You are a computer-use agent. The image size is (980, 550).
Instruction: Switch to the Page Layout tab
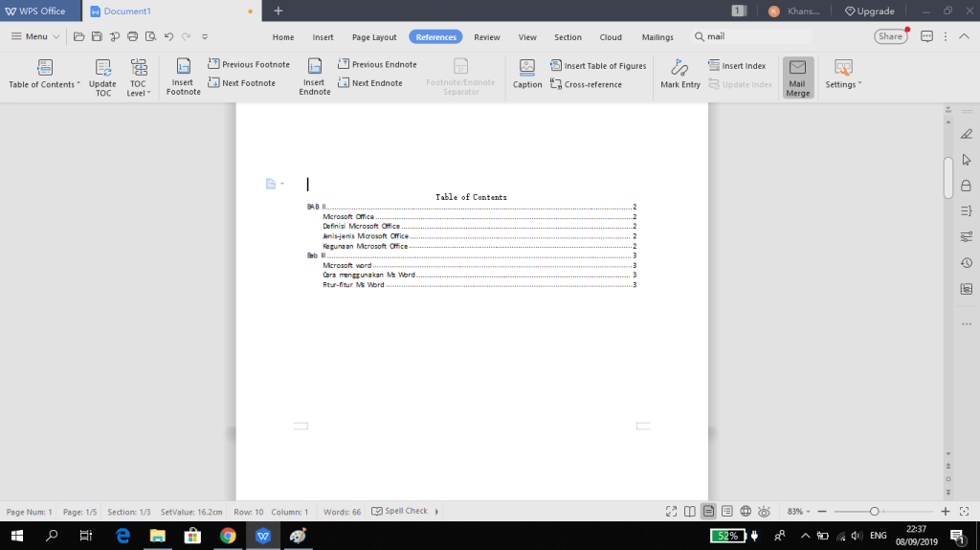pos(374,37)
